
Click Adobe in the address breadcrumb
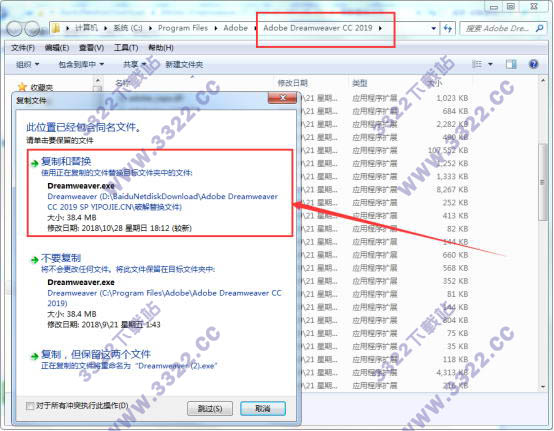235,28
